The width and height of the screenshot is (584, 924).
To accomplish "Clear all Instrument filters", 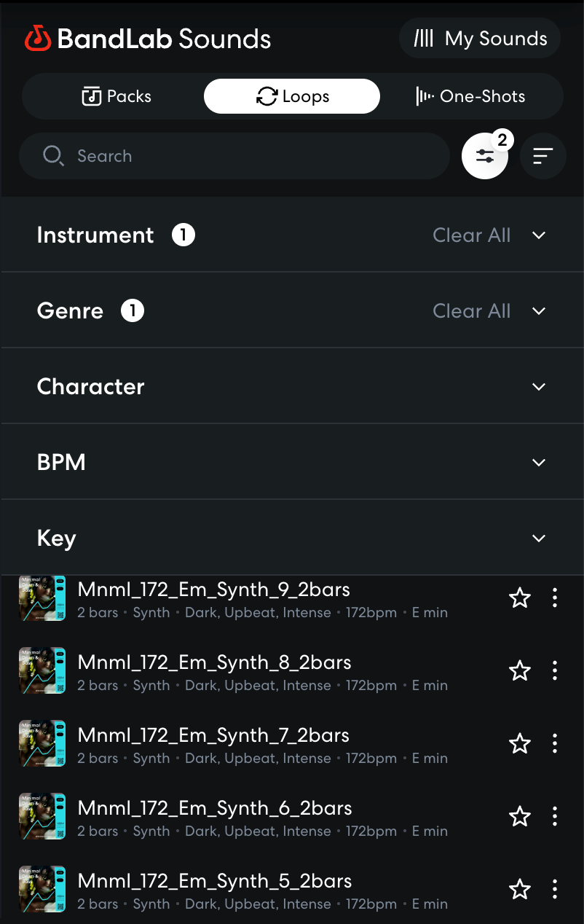I will click(471, 235).
